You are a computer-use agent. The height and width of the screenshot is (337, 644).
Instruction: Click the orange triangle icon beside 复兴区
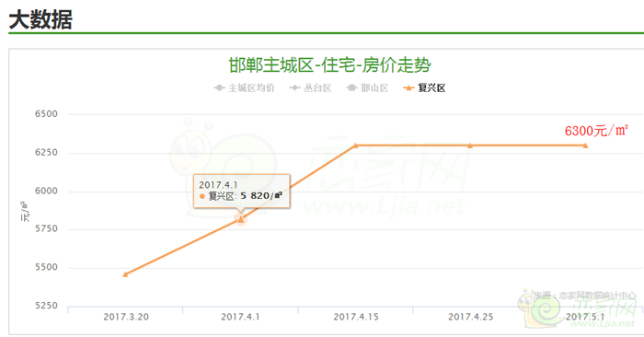(408, 88)
